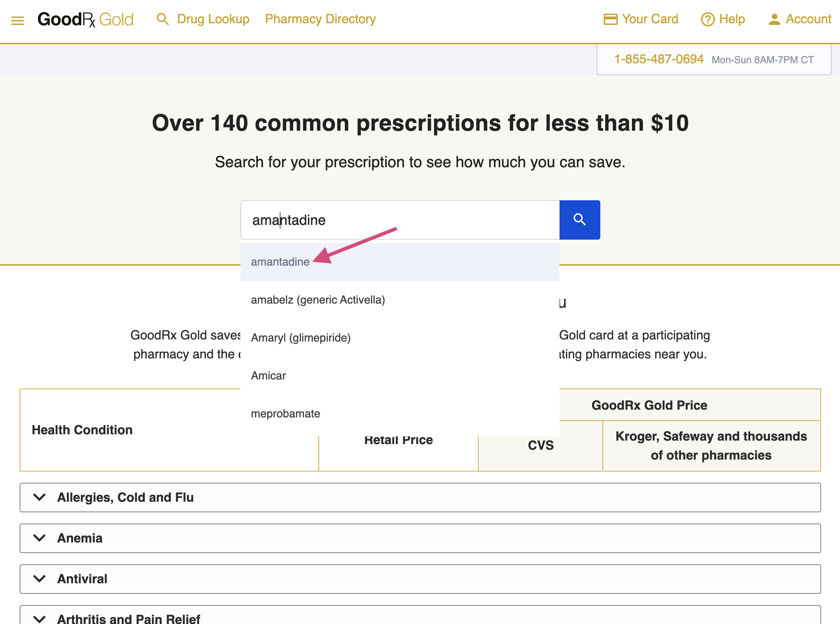Click the Health Condition column header
Image resolution: width=840 pixels, height=624 pixels.
[x=82, y=430]
